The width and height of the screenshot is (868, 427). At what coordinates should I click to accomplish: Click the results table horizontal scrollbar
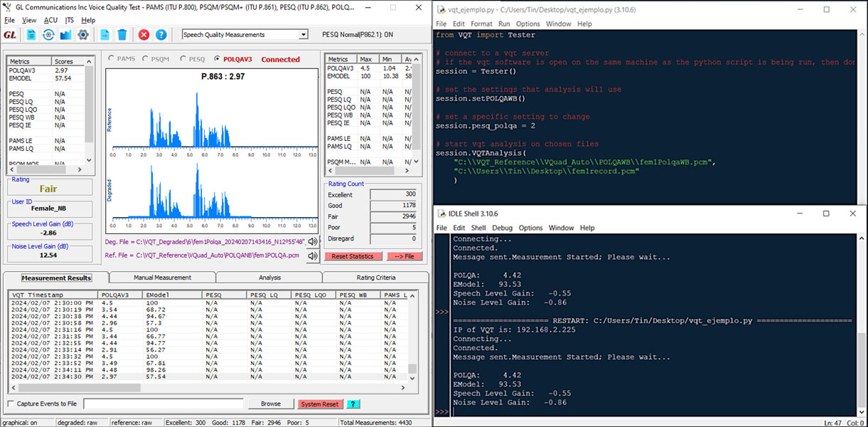click(x=208, y=389)
